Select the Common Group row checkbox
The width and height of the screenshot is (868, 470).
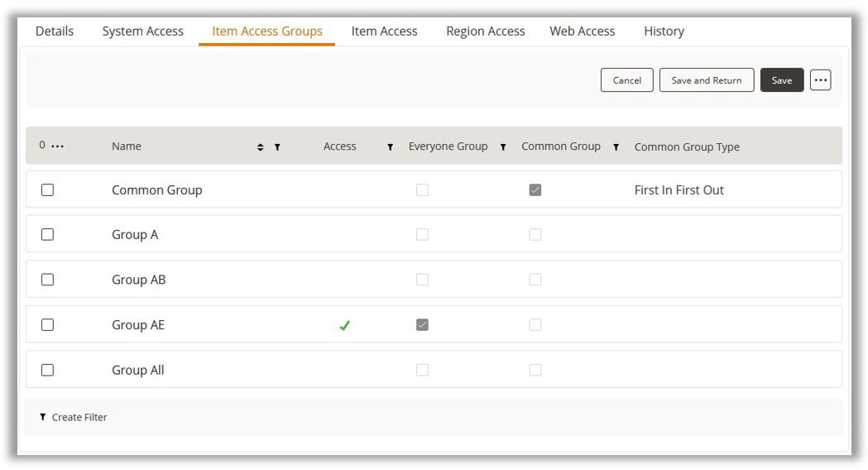coord(47,190)
